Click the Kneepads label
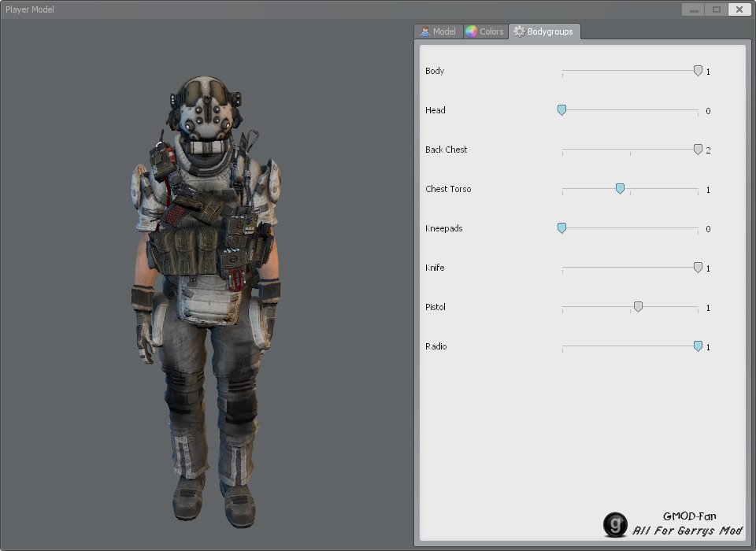This screenshot has height=551, width=756. pyautogui.click(x=443, y=228)
